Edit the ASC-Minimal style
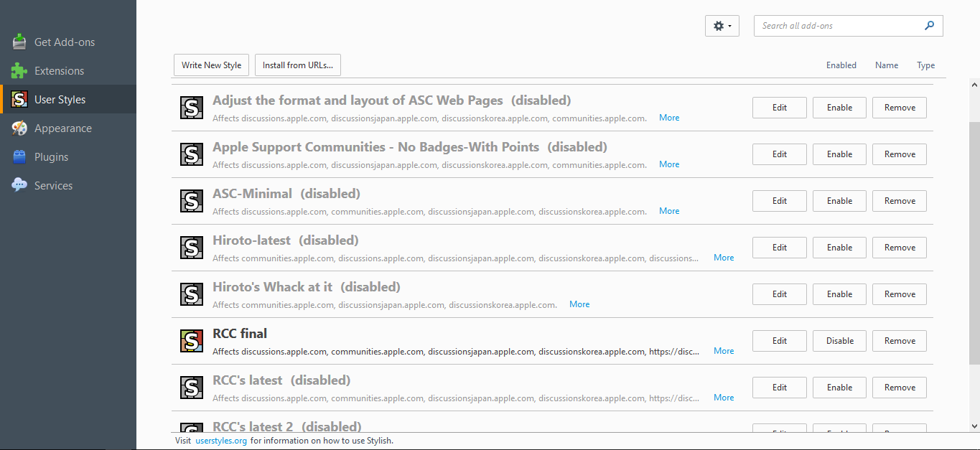 click(780, 201)
